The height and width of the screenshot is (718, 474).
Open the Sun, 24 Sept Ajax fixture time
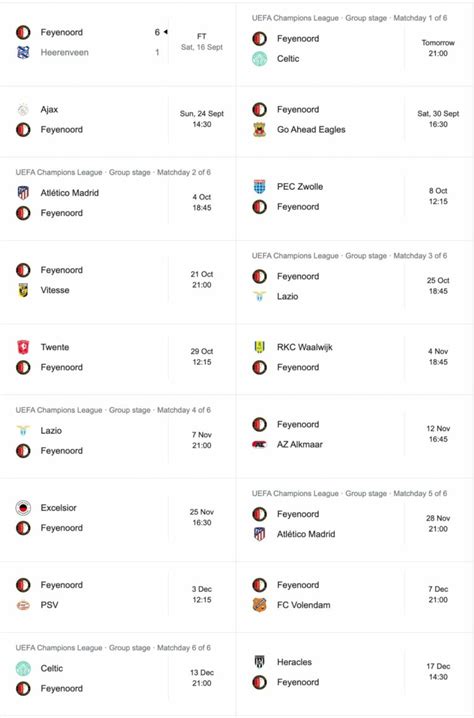click(x=202, y=119)
